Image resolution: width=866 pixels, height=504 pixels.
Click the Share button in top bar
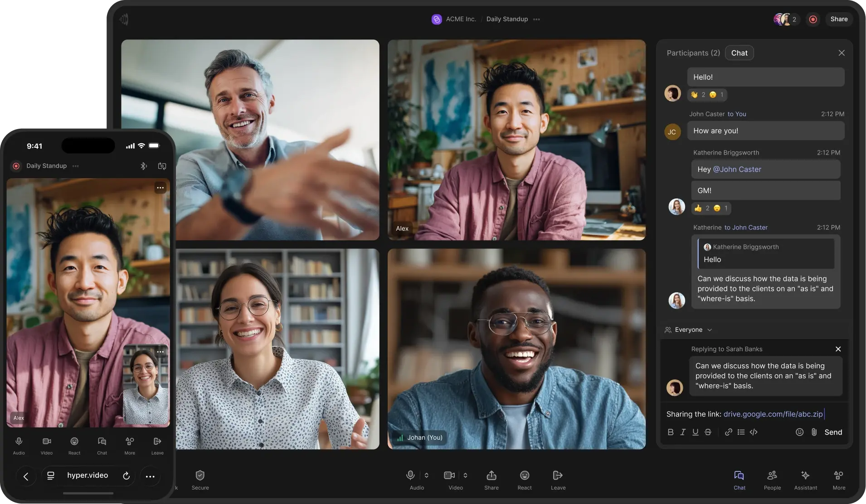pyautogui.click(x=839, y=19)
